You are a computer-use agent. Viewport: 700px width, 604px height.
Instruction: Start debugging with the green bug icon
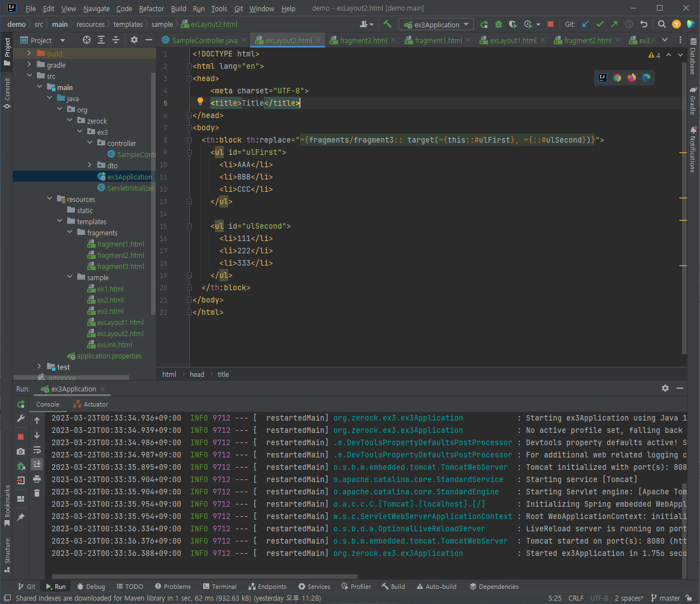[499, 24]
